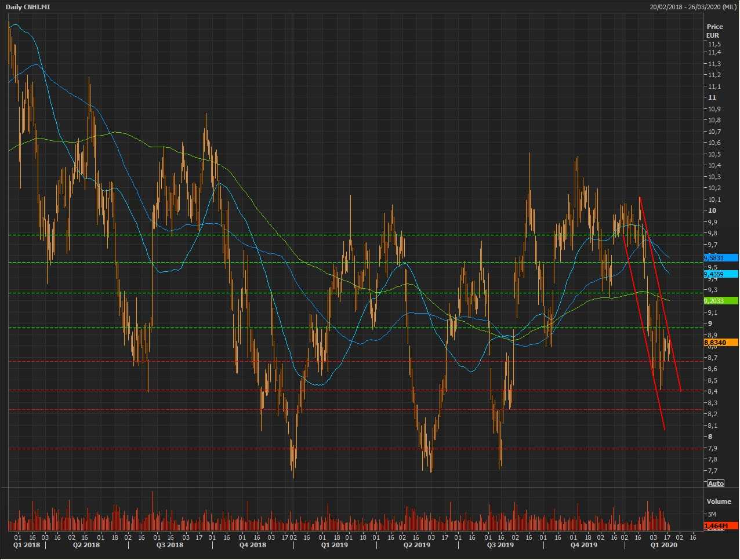Click Q1 2020 on the time axis

(x=663, y=545)
